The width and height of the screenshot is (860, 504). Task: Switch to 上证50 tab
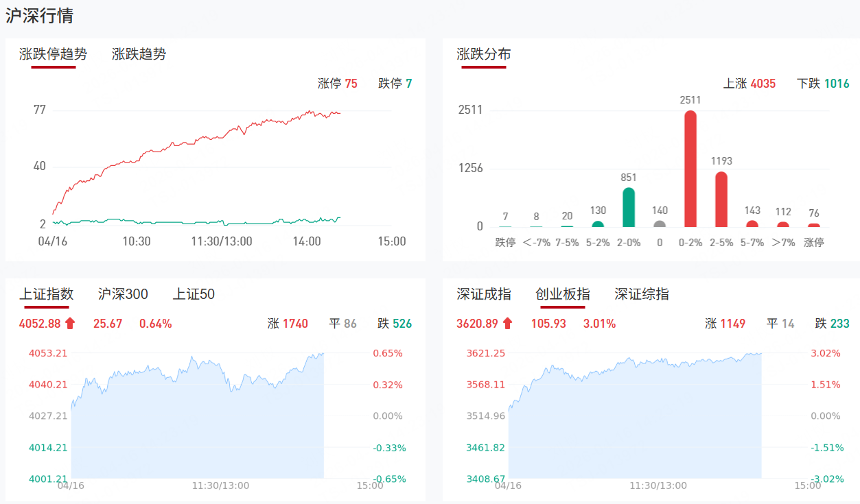[x=194, y=294]
